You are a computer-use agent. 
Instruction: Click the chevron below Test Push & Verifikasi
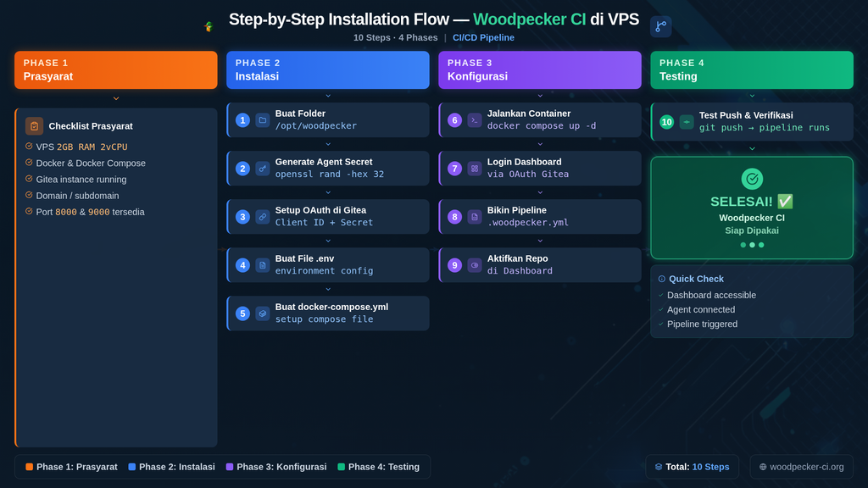pos(752,148)
